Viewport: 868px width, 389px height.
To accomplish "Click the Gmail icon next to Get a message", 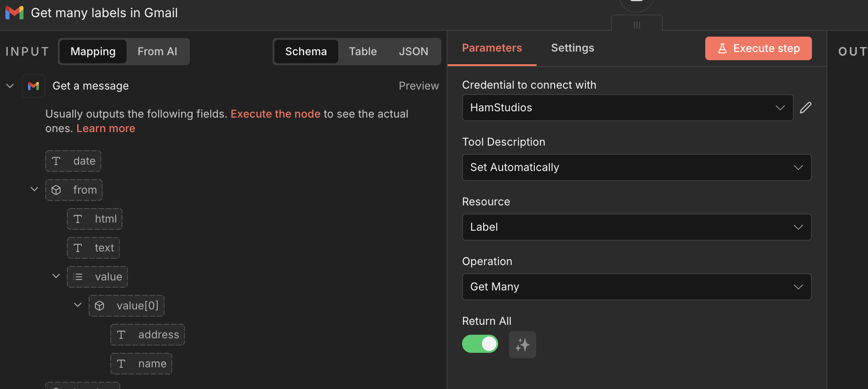I will click(x=33, y=86).
